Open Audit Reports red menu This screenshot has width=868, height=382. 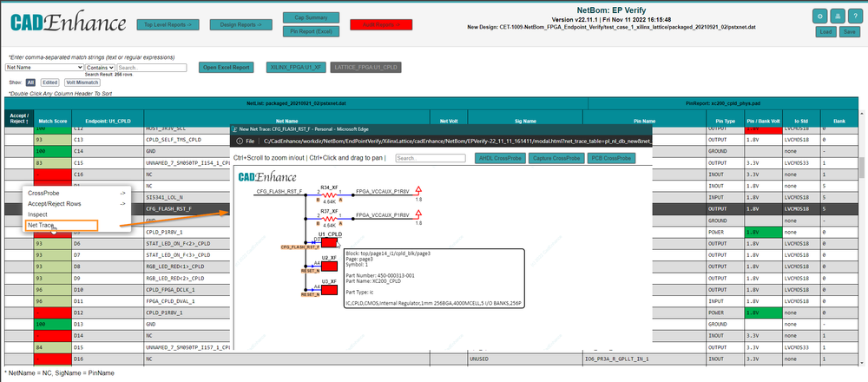pos(381,25)
